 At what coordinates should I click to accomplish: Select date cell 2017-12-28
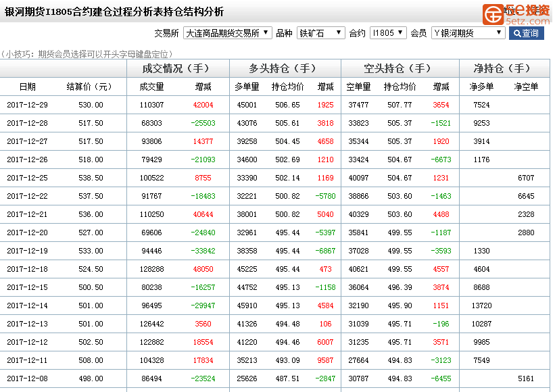click(27, 123)
